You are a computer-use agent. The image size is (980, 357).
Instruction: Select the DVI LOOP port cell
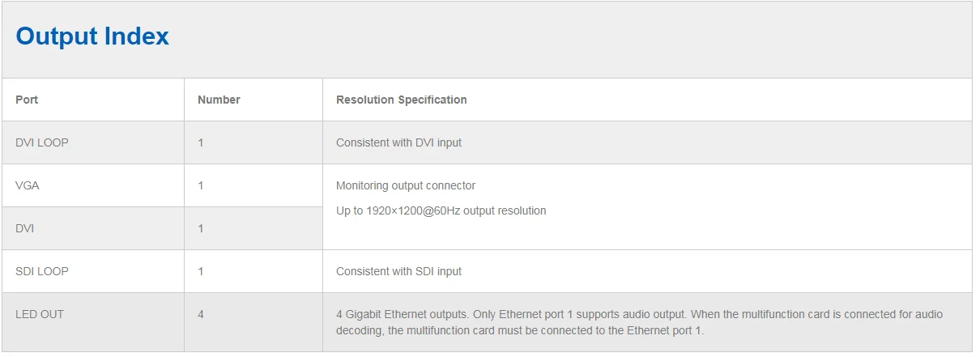tap(42, 142)
